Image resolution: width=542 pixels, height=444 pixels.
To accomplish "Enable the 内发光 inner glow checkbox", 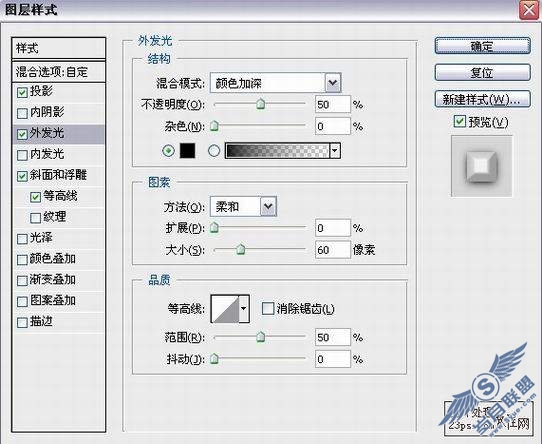I will pyautogui.click(x=22, y=155).
